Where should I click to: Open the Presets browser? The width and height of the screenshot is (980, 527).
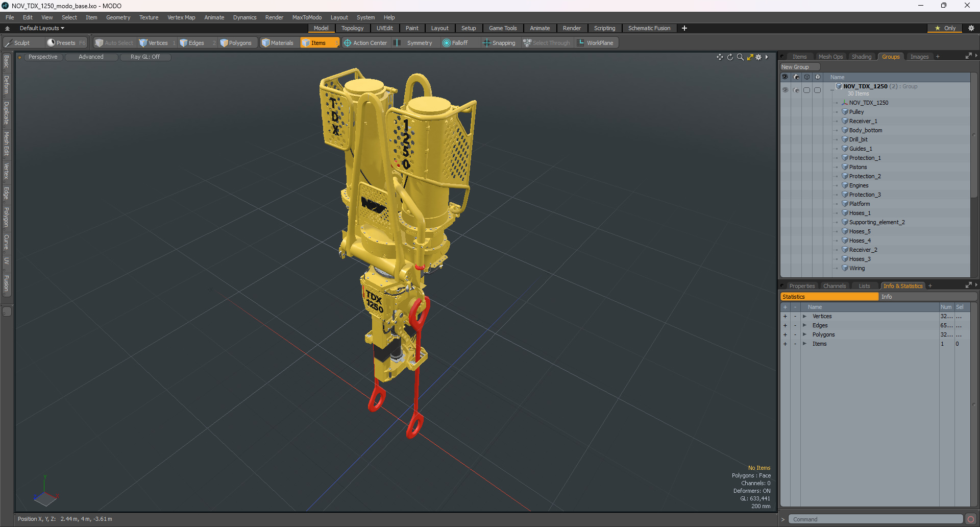click(x=66, y=43)
